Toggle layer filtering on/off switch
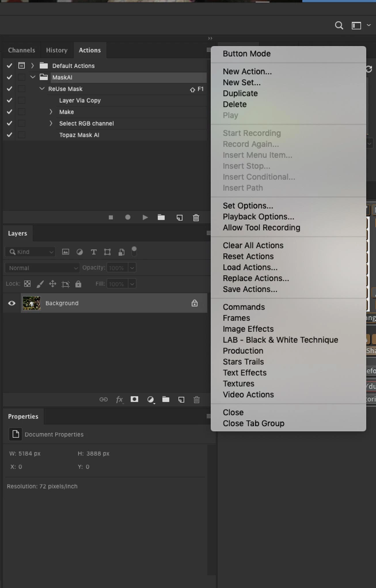Viewport: 376px width, 588px height. tap(134, 251)
